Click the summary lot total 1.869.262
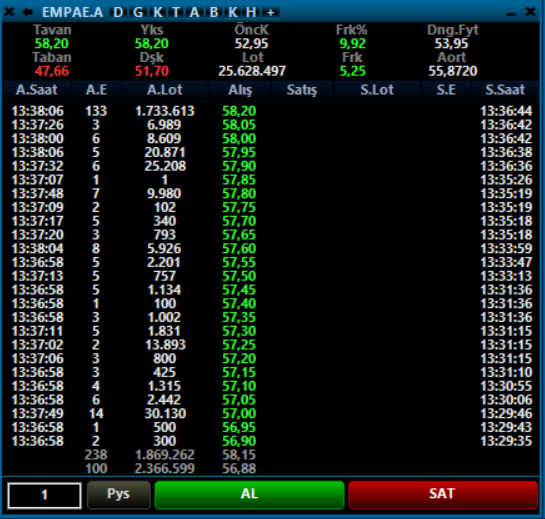Image resolution: width=545 pixels, height=519 pixels. click(x=165, y=455)
